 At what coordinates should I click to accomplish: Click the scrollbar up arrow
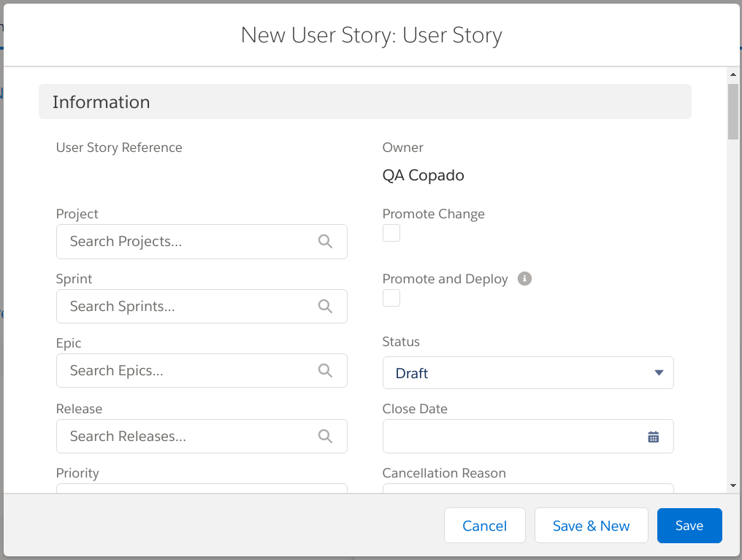[733, 74]
